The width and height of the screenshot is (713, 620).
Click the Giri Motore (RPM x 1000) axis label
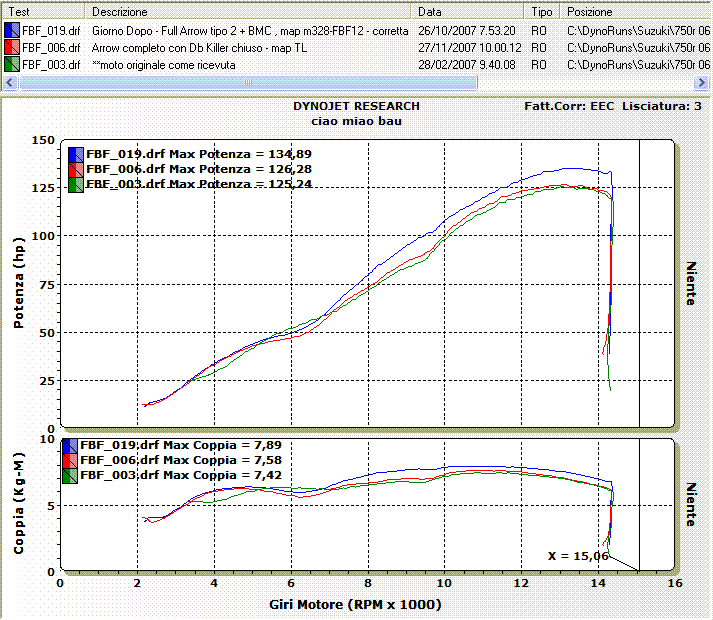click(x=355, y=605)
